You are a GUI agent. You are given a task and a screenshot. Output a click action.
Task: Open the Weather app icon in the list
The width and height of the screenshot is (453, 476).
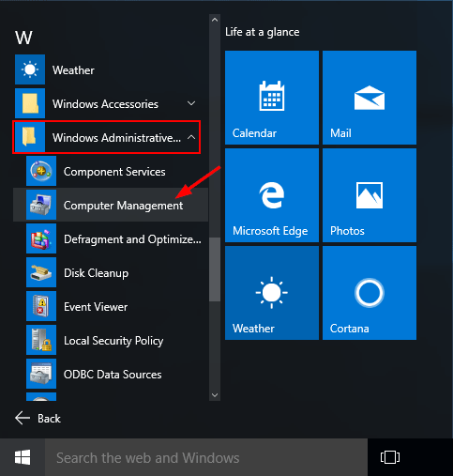(30, 69)
